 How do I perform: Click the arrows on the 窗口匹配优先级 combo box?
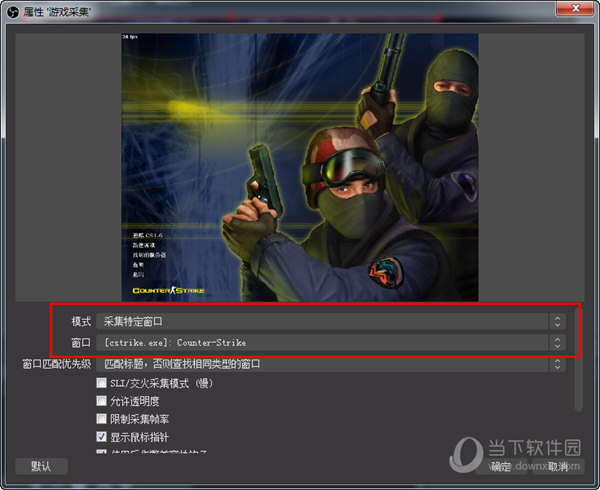tap(558, 364)
